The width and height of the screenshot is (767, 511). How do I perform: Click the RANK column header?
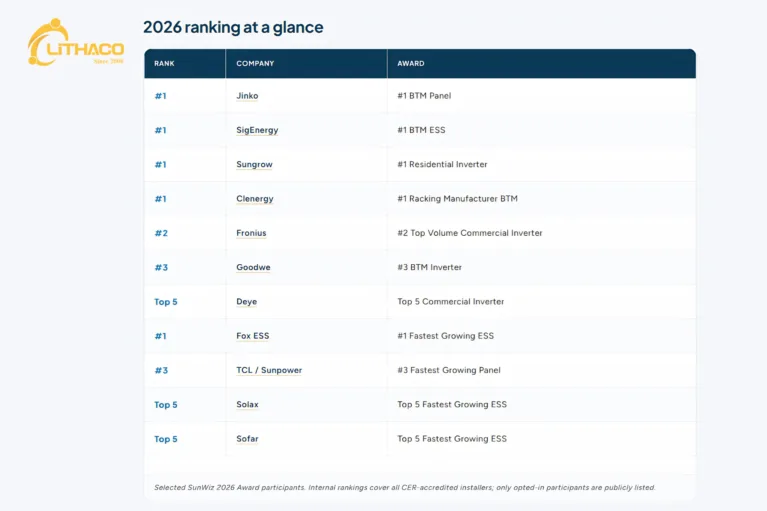pyautogui.click(x=164, y=64)
